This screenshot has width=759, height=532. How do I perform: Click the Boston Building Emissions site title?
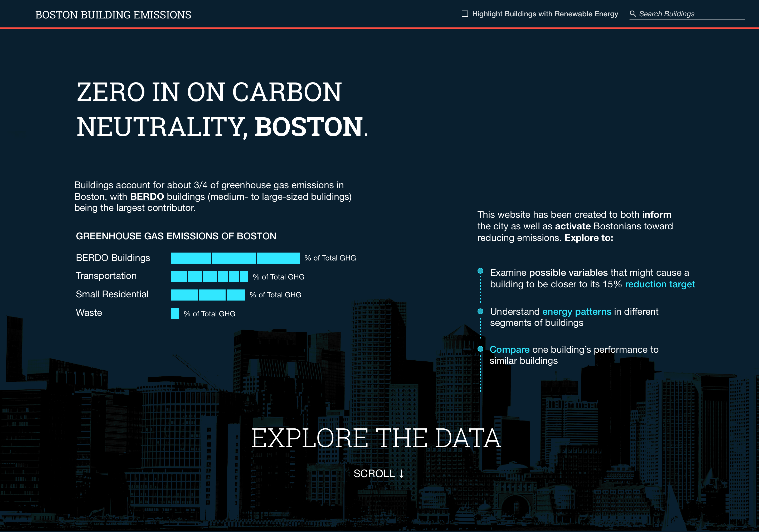(113, 15)
